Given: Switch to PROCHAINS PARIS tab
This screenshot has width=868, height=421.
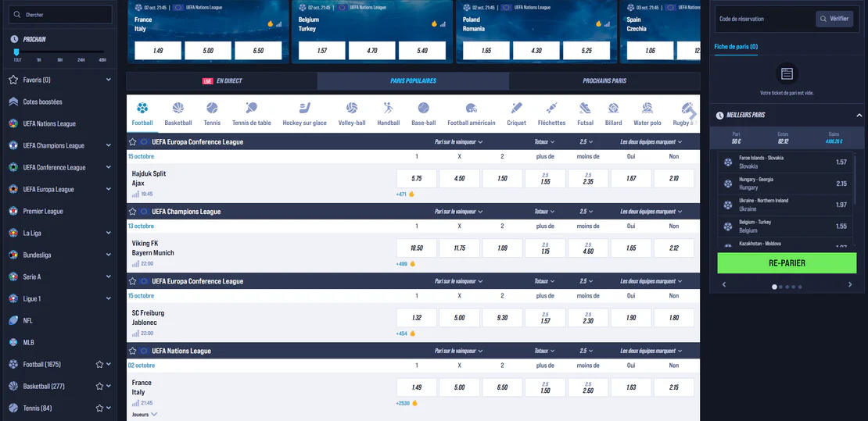Looking at the screenshot, I should pos(604,80).
